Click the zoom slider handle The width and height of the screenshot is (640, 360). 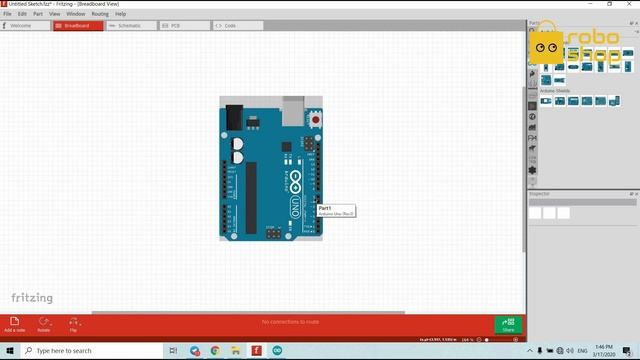(487, 340)
